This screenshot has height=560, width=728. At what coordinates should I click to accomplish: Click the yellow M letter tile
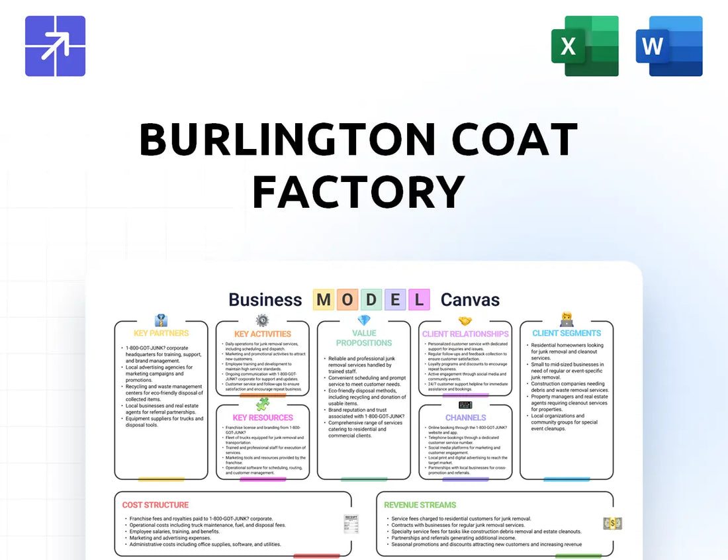[x=324, y=300]
